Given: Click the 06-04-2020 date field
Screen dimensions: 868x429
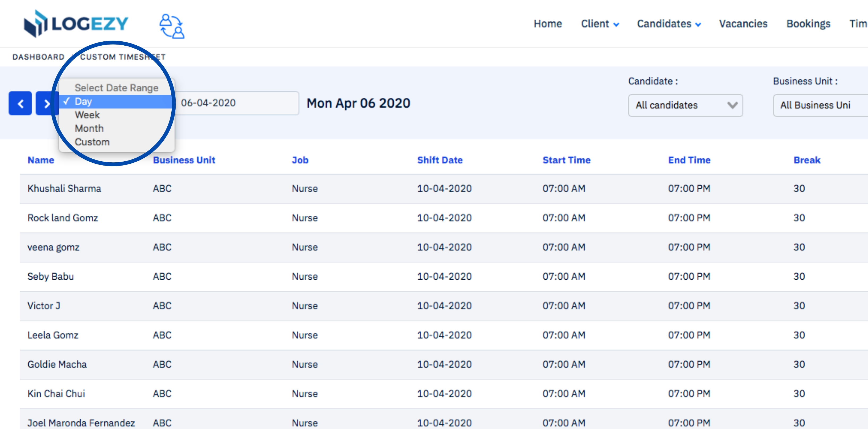Looking at the screenshot, I should pos(237,103).
